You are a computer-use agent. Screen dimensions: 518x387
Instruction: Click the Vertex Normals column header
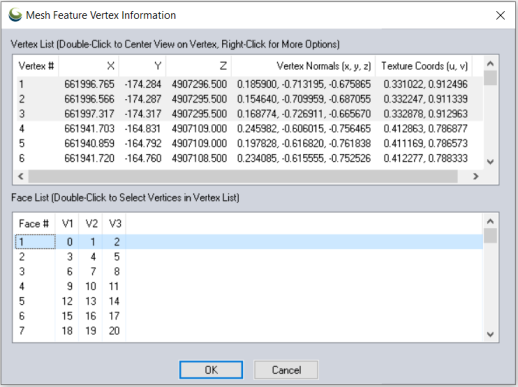click(x=303, y=66)
